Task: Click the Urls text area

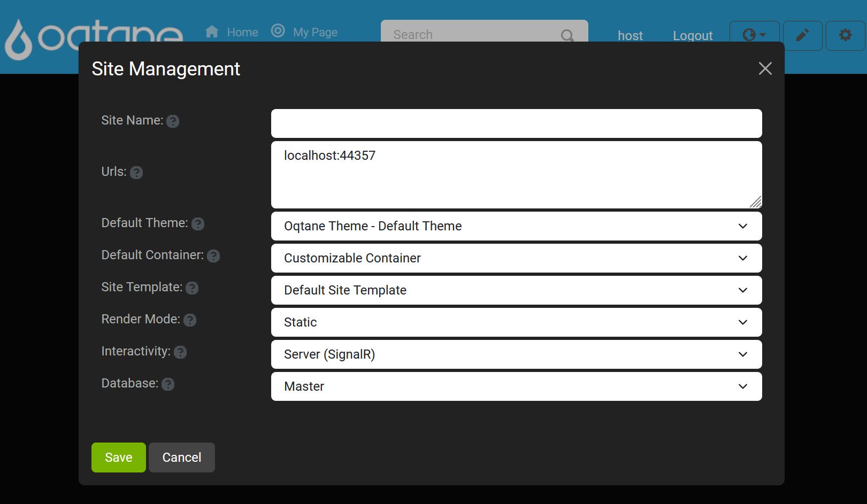Action: [516, 175]
